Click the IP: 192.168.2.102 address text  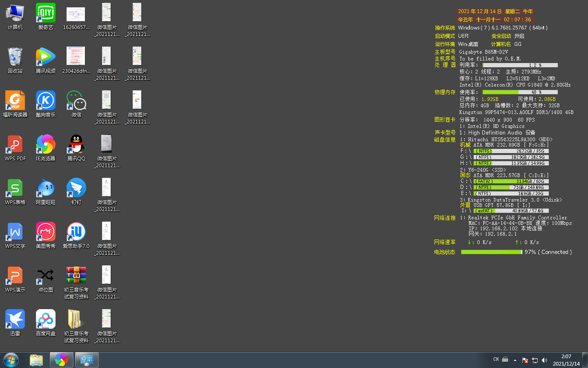493,228
